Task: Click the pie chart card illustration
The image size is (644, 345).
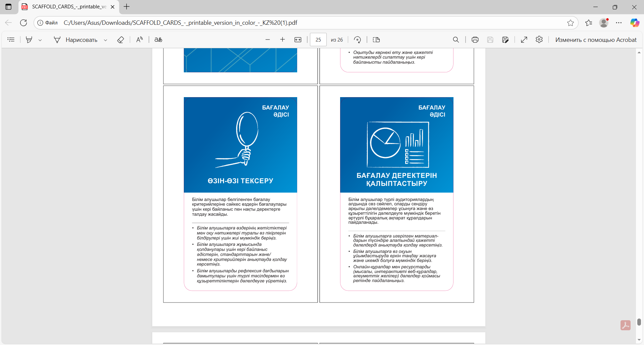Action: pyautogui.click(x=398, y=145)
